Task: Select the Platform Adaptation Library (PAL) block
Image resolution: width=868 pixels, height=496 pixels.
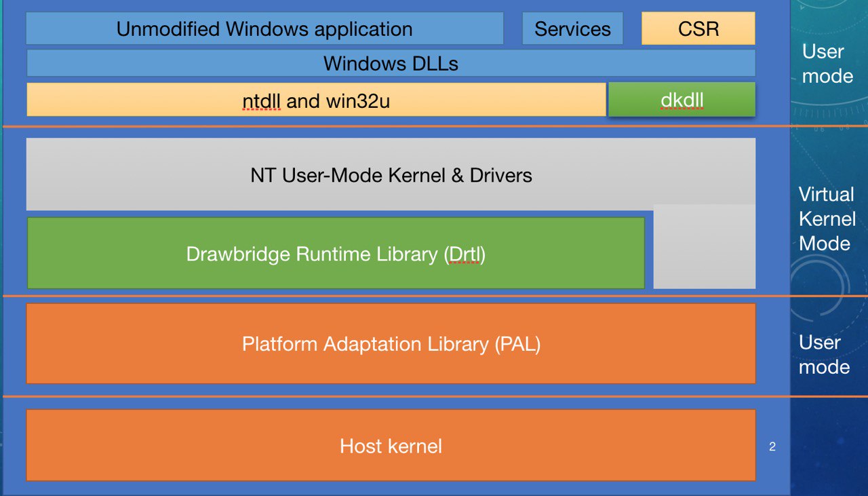Action: [391, 343]
